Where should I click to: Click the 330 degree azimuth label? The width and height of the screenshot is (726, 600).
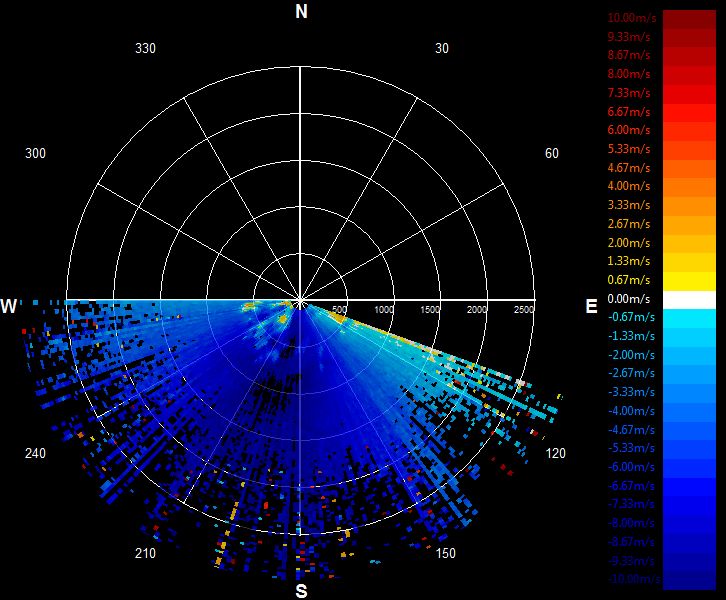click(145, 48)
